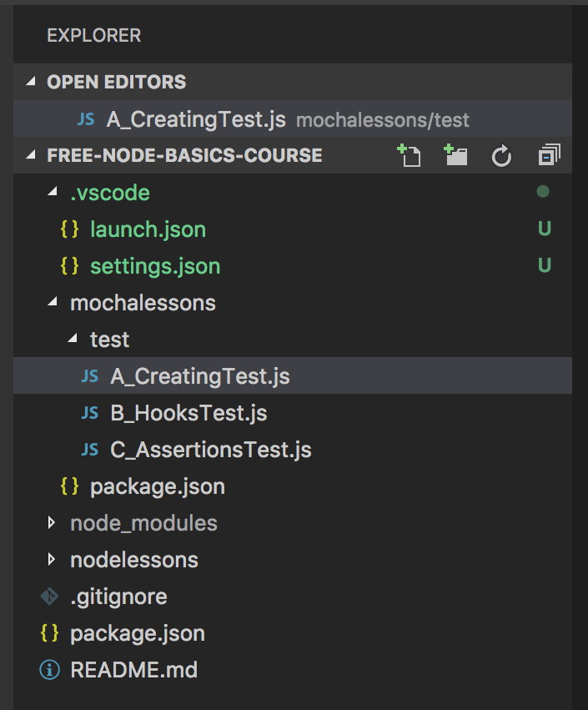The height and width of the screenshot is (710, 588).
Task: Click the JS icon beside B_HooksTest.js
Action: [88, 412]
